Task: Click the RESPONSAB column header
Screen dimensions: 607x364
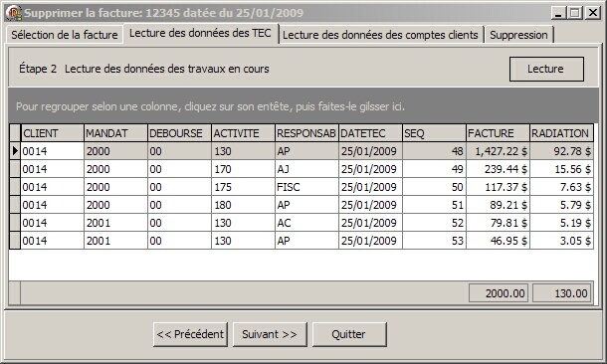Action: [306, 133]
